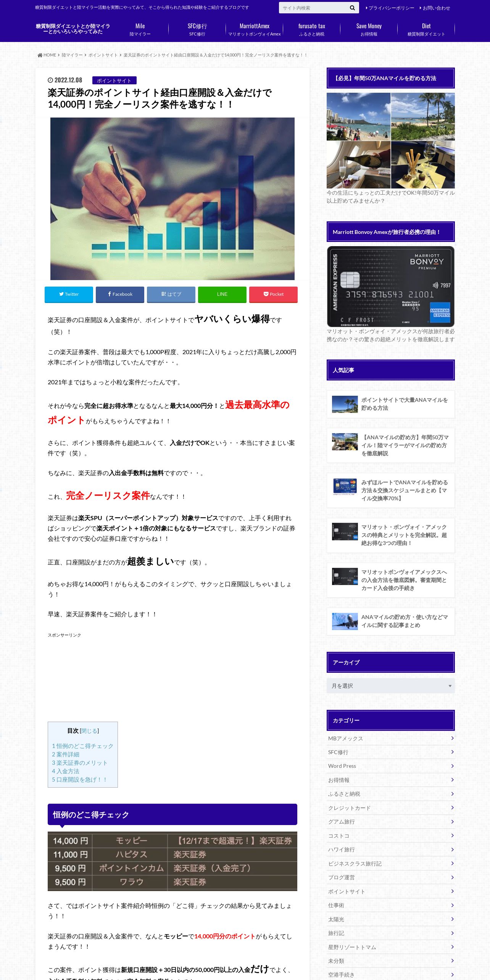Open the Mile 陸マイラー menu

[x=140, y=29]
